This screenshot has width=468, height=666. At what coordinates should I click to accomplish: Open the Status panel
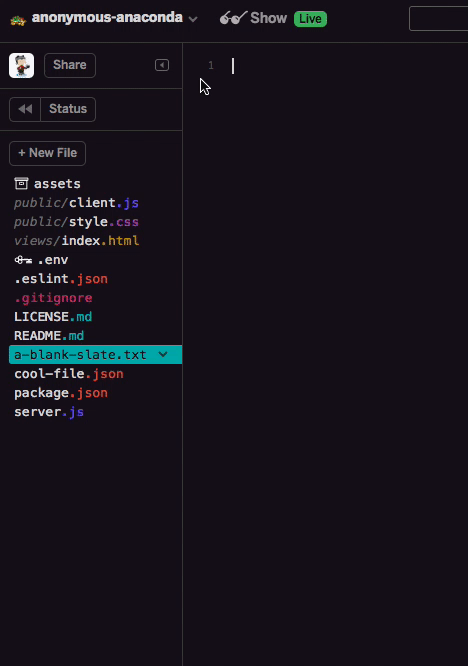tap(68, 109)
